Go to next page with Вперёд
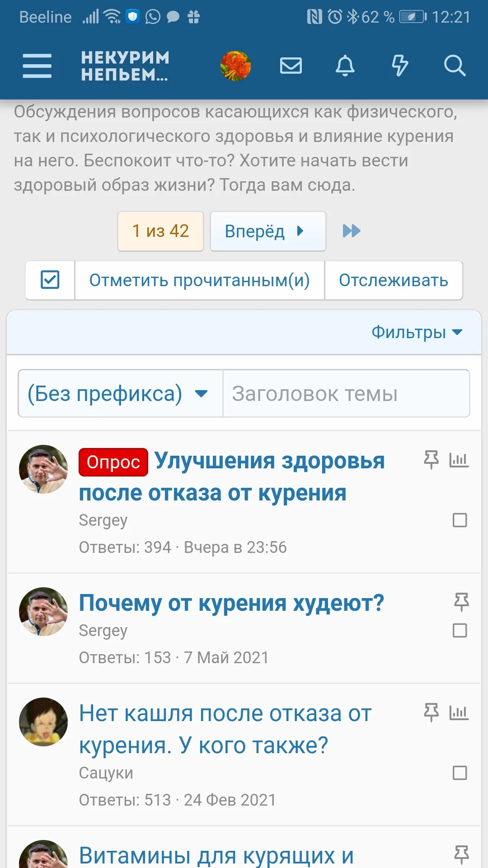 (267, 231)
